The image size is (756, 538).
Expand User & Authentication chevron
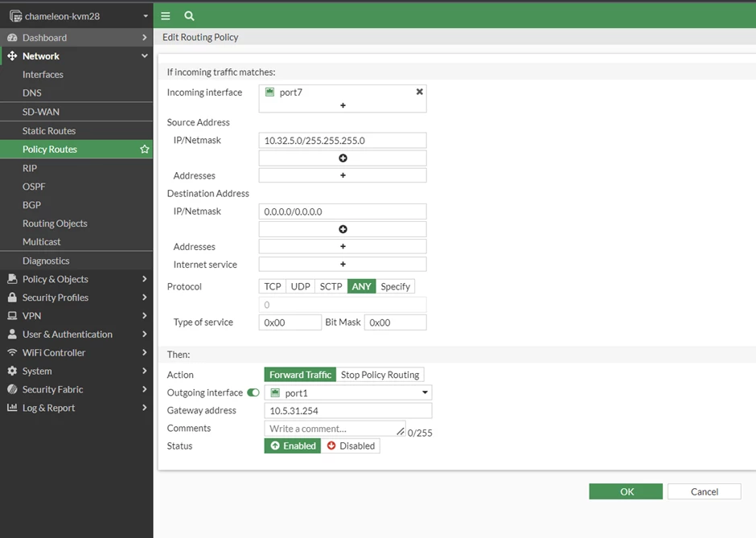pyautogui.click(x=144, y=334)
